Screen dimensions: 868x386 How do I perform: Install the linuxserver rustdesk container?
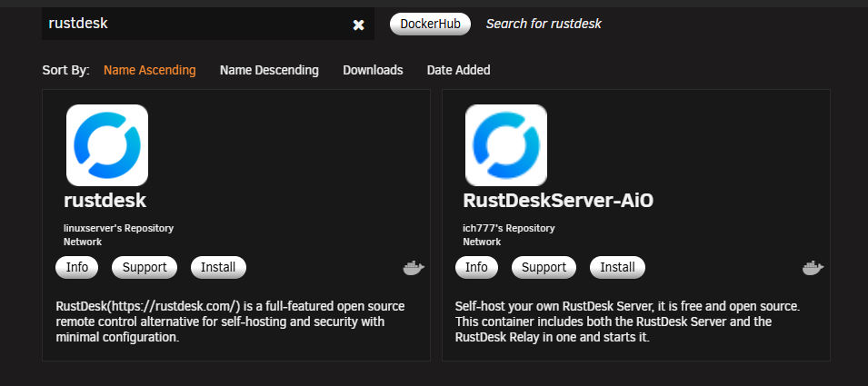click(218, 268)
